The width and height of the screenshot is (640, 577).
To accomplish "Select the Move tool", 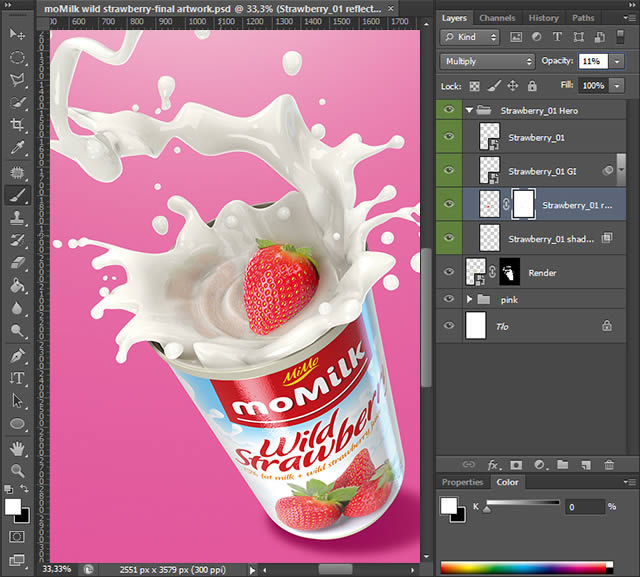I will tap(17, 34).
